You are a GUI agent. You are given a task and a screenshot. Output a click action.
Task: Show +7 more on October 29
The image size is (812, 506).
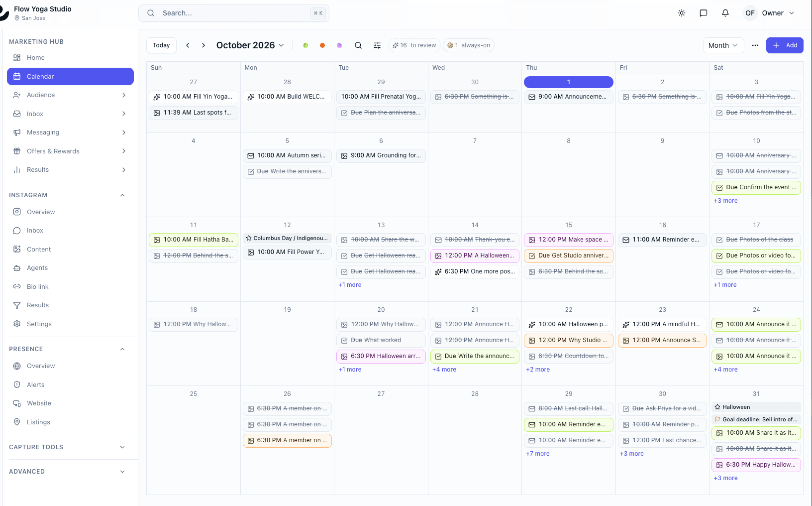[x=538, y=454]
